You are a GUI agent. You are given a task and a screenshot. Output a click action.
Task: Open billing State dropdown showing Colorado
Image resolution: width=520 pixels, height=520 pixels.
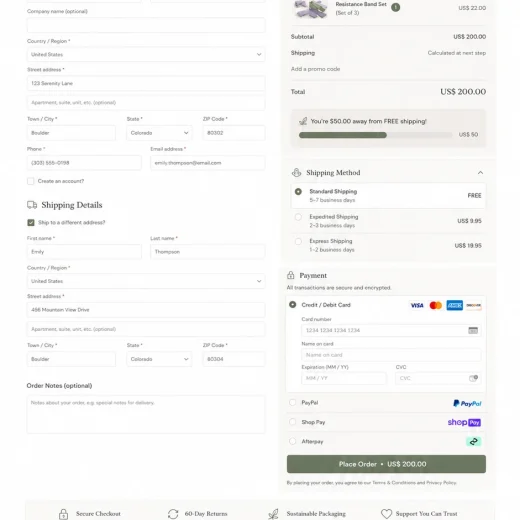[x=159, y=133]
